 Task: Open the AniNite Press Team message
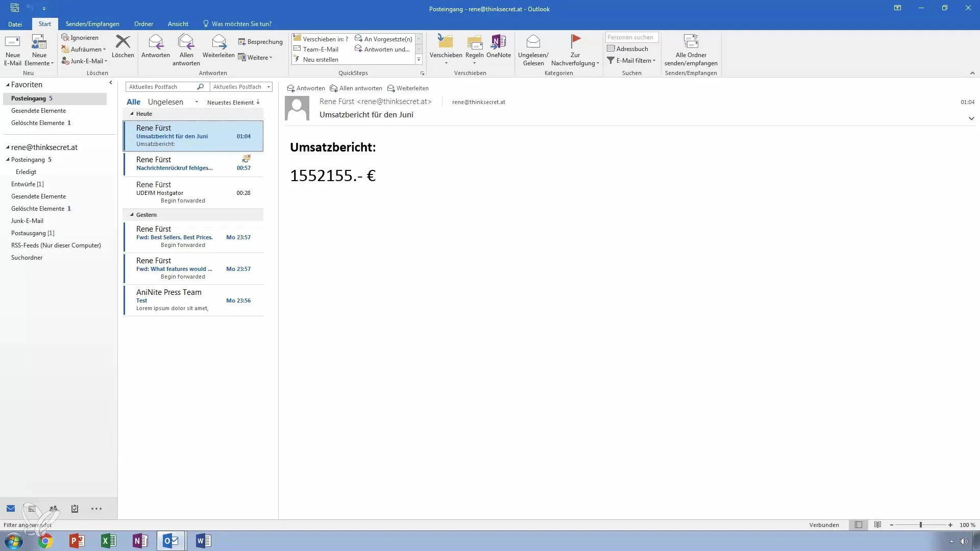[193, 300]
